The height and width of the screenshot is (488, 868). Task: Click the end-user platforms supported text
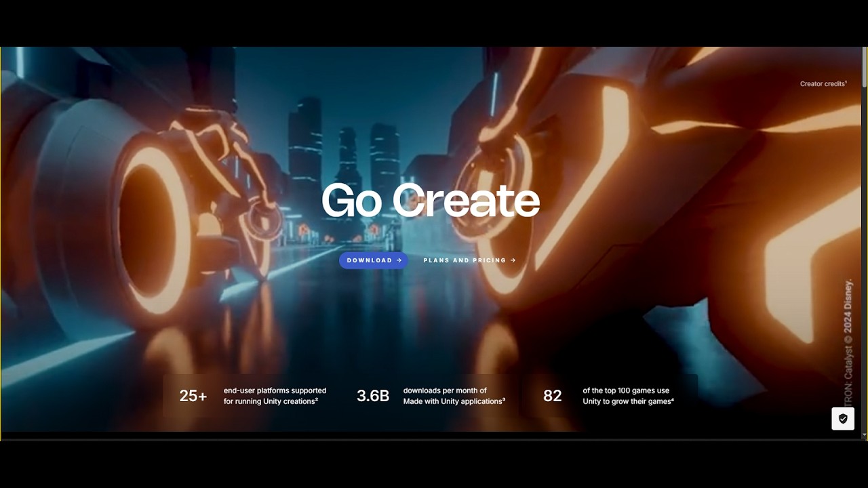275,396
